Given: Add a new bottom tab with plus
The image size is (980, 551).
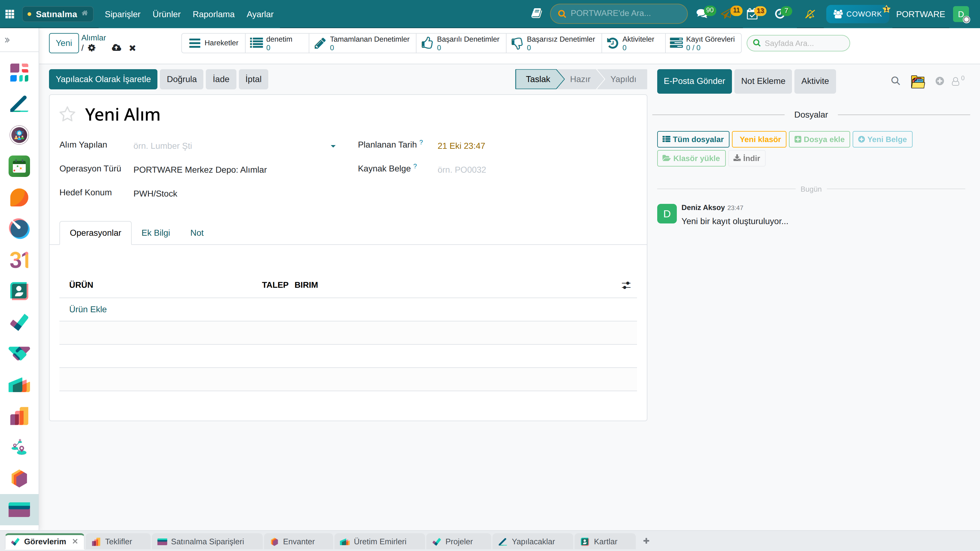Looking at the screenshot, I should click(646, 541).
